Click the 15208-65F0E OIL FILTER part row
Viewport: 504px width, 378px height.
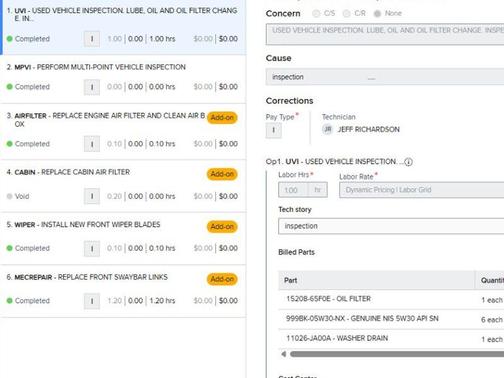pos(391,299)
